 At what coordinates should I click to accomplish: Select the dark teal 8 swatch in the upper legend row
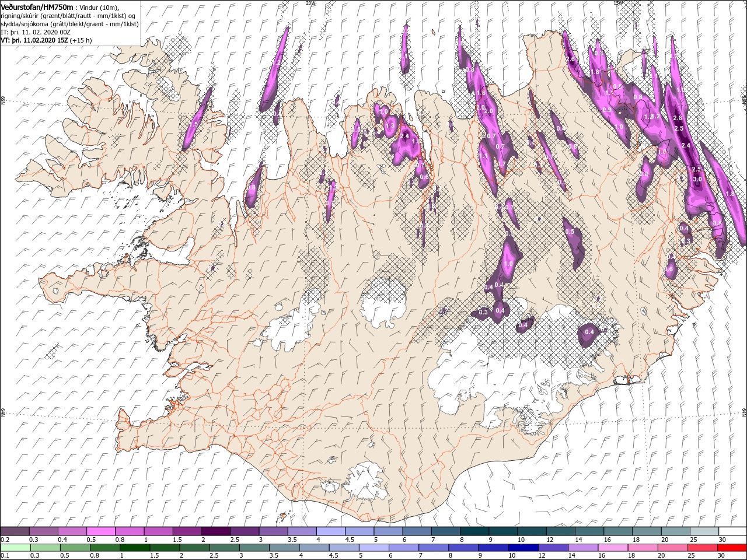point(474,531)
